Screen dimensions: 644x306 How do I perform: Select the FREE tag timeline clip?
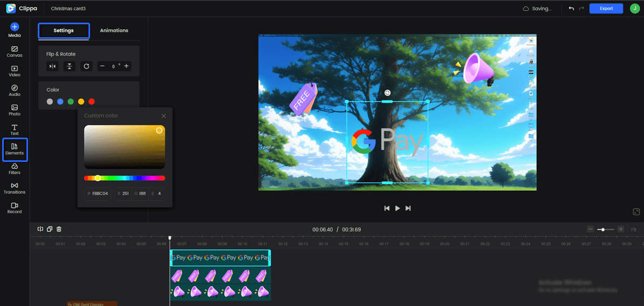tap(220, 276)
